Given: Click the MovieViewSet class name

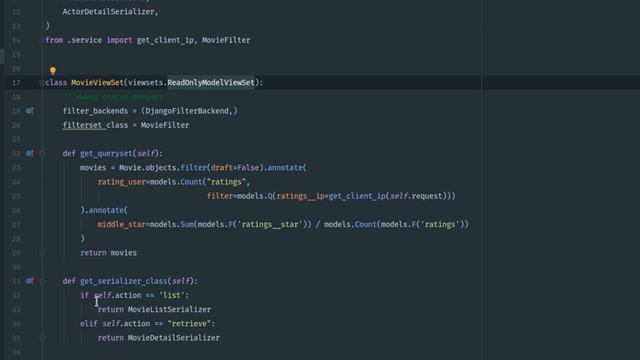Looking at the screenshot, I should pyautogui.click(x=97, y=83).
